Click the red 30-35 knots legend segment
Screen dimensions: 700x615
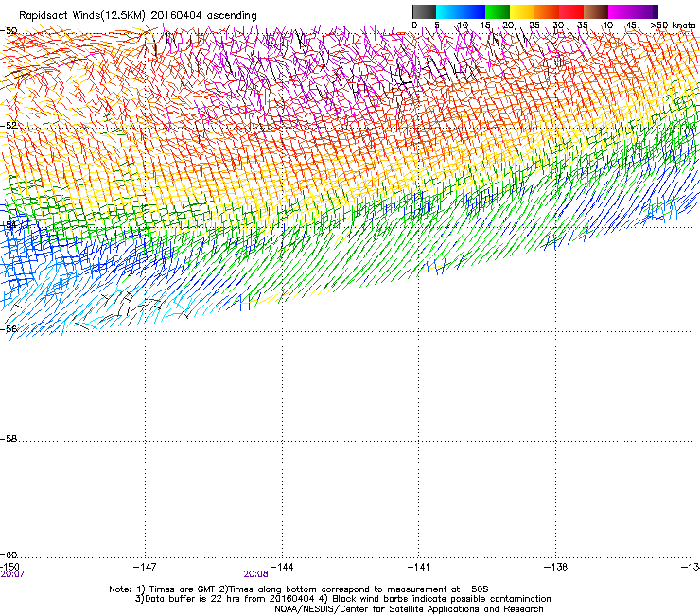(x=571, y=11)
